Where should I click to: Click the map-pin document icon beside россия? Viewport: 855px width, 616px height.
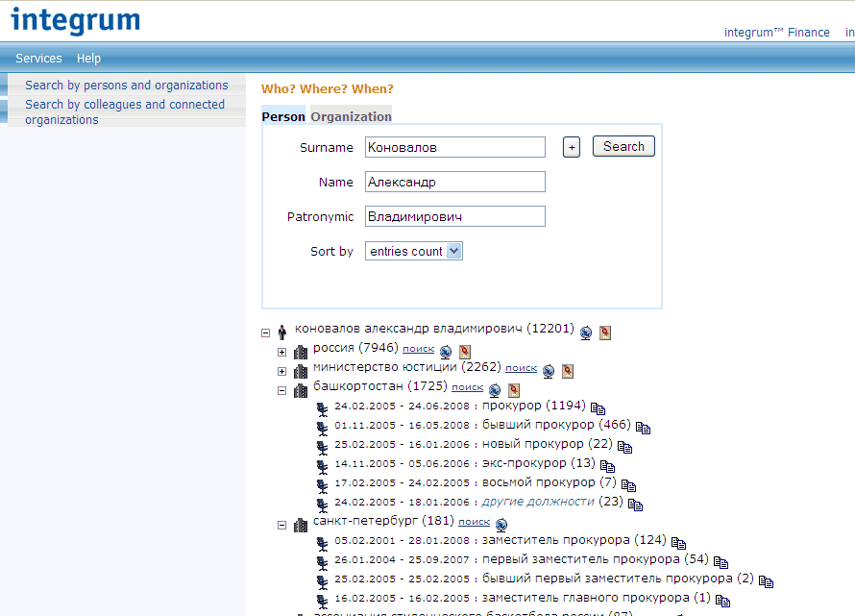coord(465,352)
